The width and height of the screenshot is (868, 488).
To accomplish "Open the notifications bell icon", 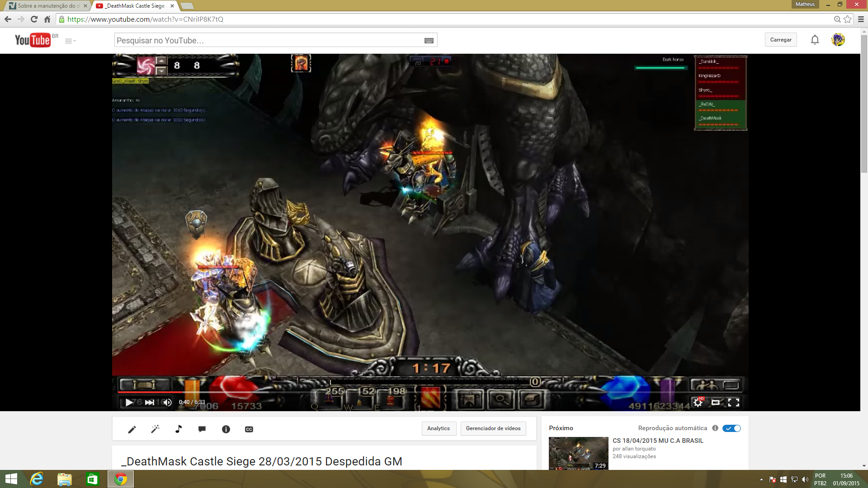I will pos(815,40).
